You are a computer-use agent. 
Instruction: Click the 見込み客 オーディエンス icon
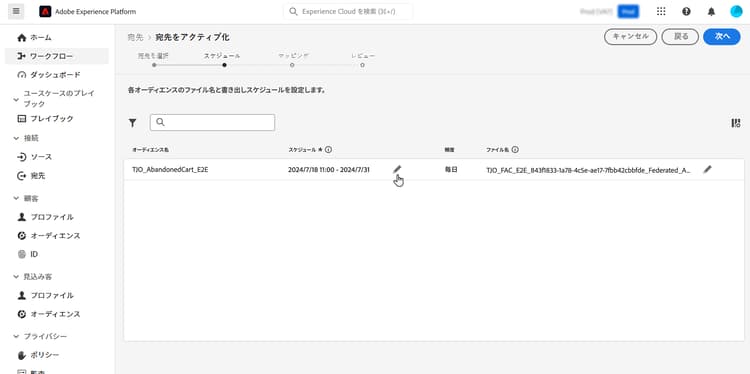[x=22, y=314]
